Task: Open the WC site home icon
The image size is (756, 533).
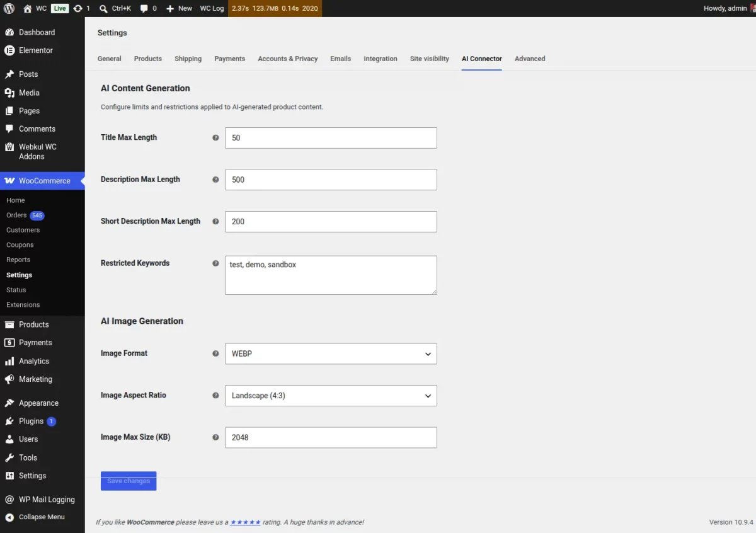Action: tap(28, 8)
